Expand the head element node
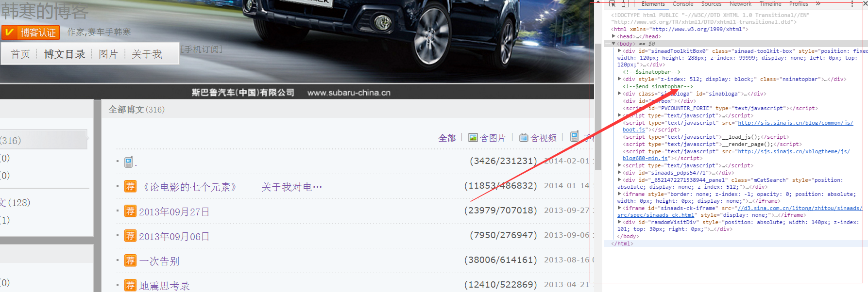The image size is (868, 292). (x=614, y=36)
